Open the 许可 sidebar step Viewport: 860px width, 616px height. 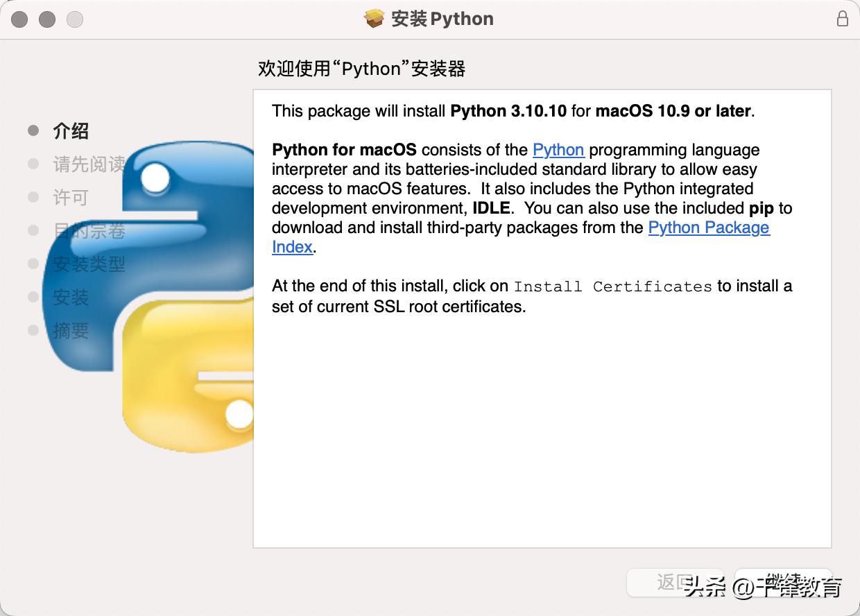point(70,197)
